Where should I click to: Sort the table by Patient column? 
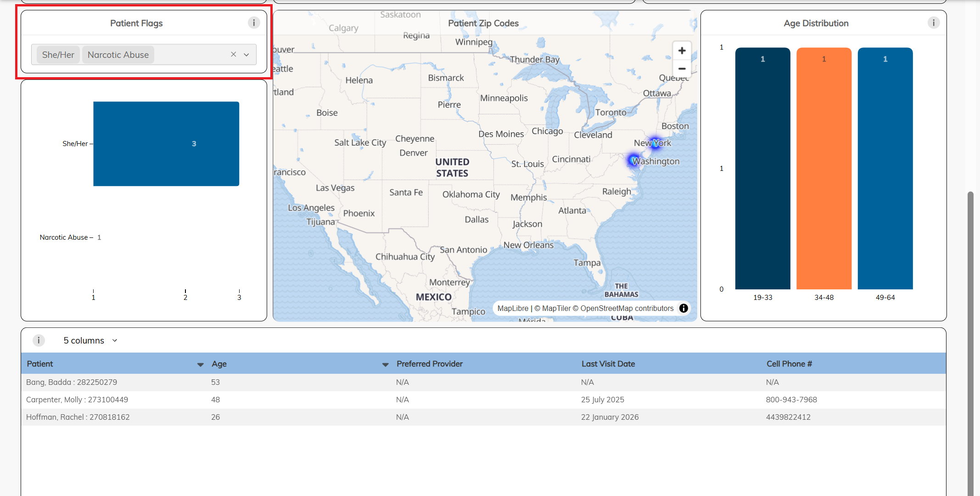[x=201, y=364]
